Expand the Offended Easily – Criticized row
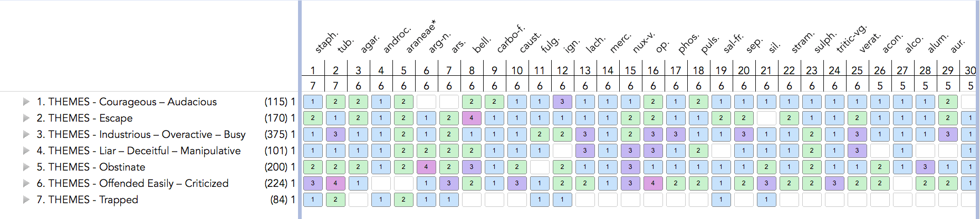 pyautogui.click(x=26, y=183)
